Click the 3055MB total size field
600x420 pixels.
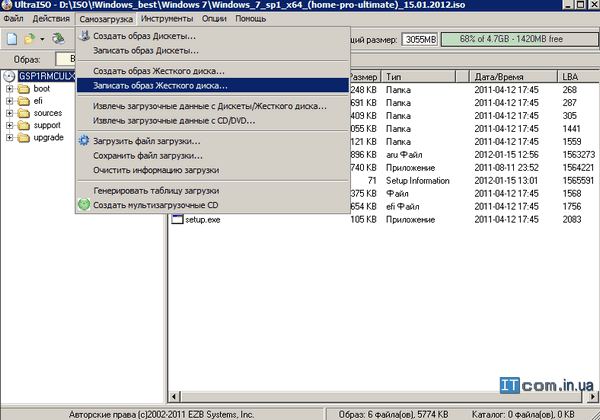coord(419,39)
